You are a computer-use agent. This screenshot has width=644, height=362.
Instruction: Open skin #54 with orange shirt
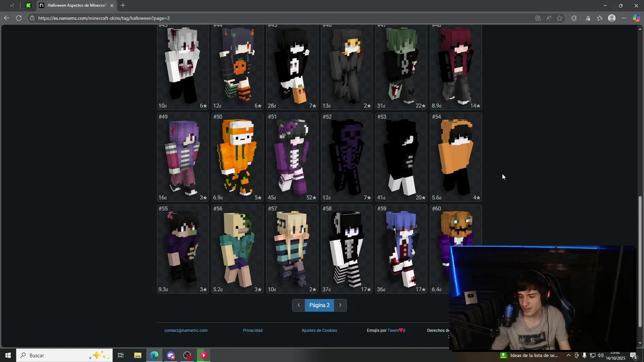(456, 157)
